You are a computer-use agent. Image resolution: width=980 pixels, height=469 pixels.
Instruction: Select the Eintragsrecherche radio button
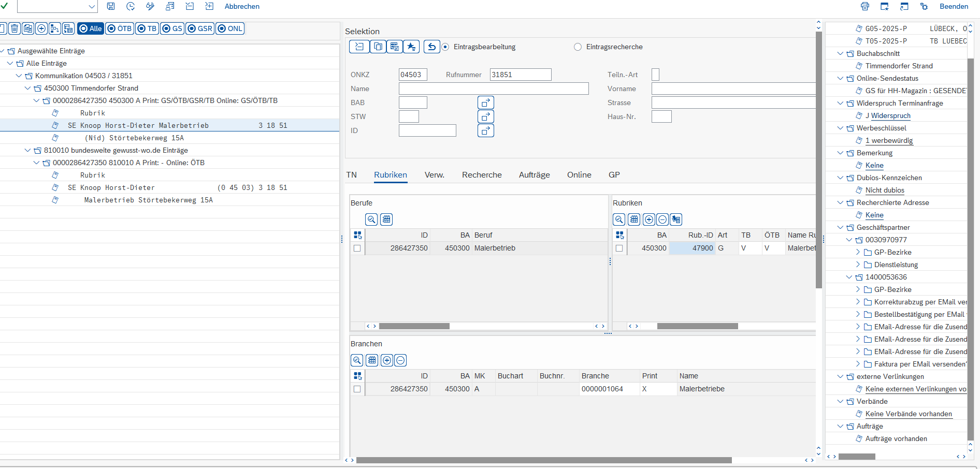coord(578,47)
